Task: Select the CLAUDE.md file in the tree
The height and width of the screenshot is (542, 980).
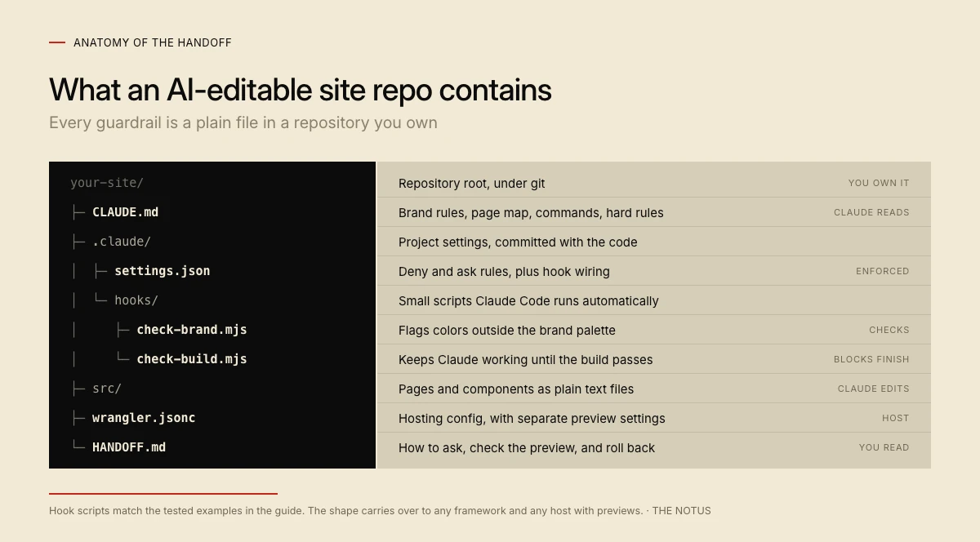Action: pos(125,212)
